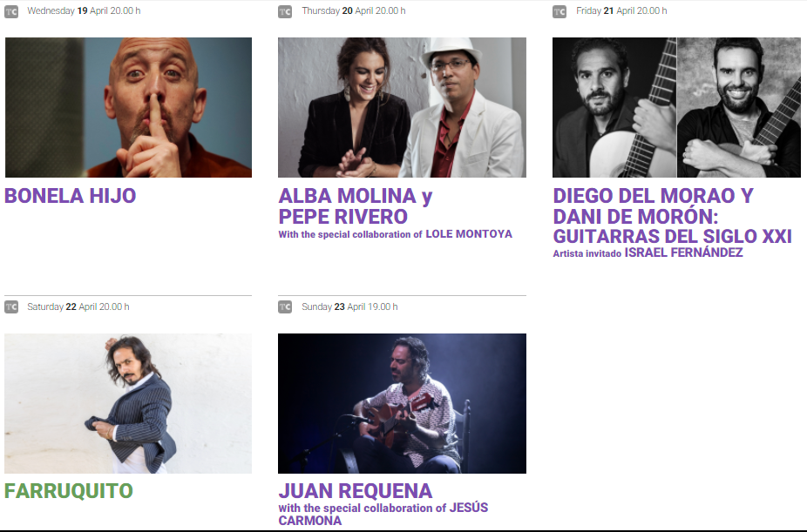The image size is (807, 532).
Task: Open the DIEGO DEL MORAO Y DANI DE MORÓN title
Action: click(x=672, y=216)
